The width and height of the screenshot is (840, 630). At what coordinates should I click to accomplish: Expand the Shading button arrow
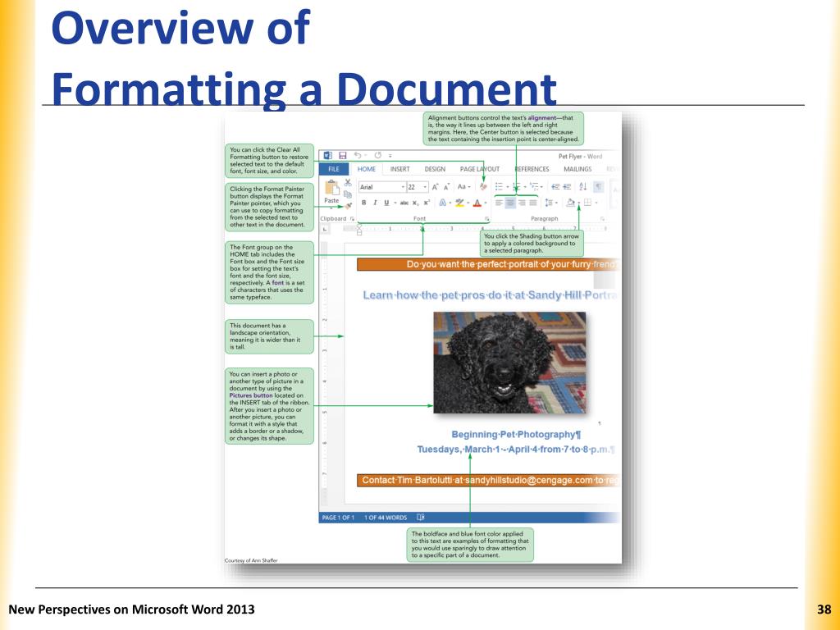(579, 203)
